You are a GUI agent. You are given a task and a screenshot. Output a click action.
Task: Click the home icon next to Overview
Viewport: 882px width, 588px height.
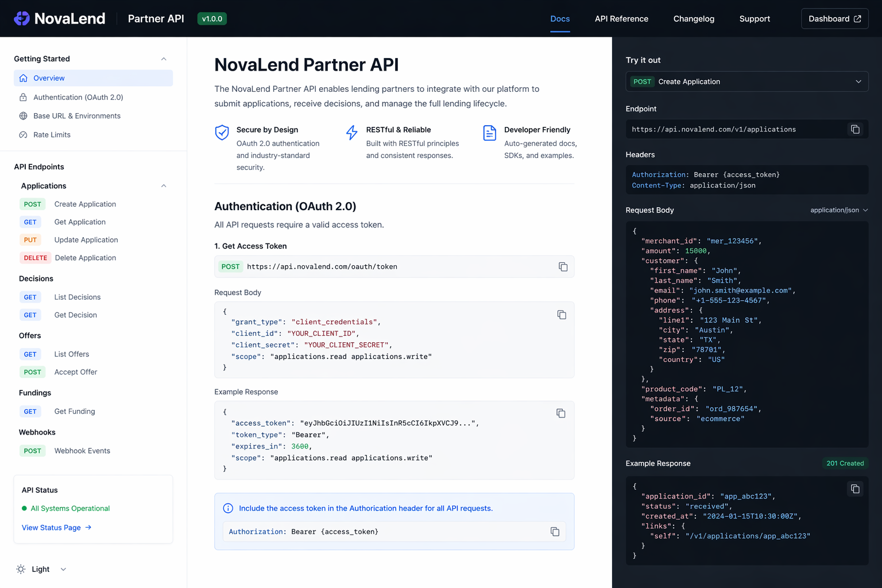coord(24,78)
